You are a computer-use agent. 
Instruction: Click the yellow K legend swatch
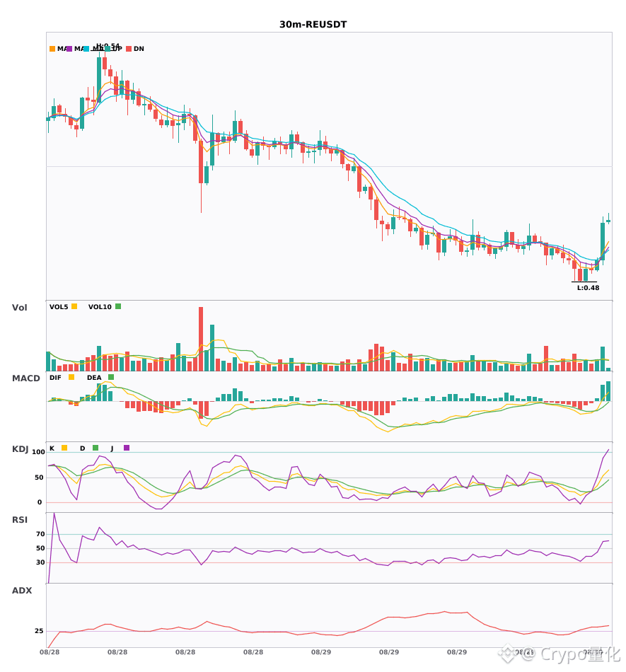[x=64, y=448]
